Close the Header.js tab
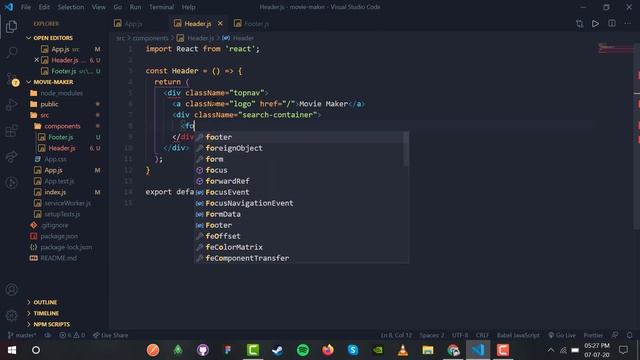Viewport: 640px width, 360px height. [x=220, y=24]
